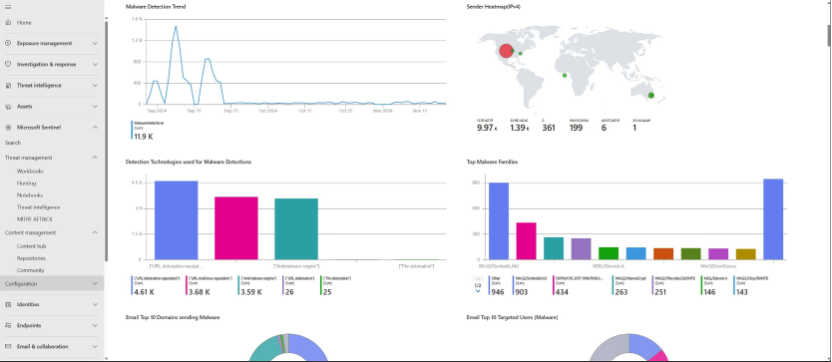
Task: Click the 9.97 K heatmap value
Action: pyautogui.click(x=487, y=127)
